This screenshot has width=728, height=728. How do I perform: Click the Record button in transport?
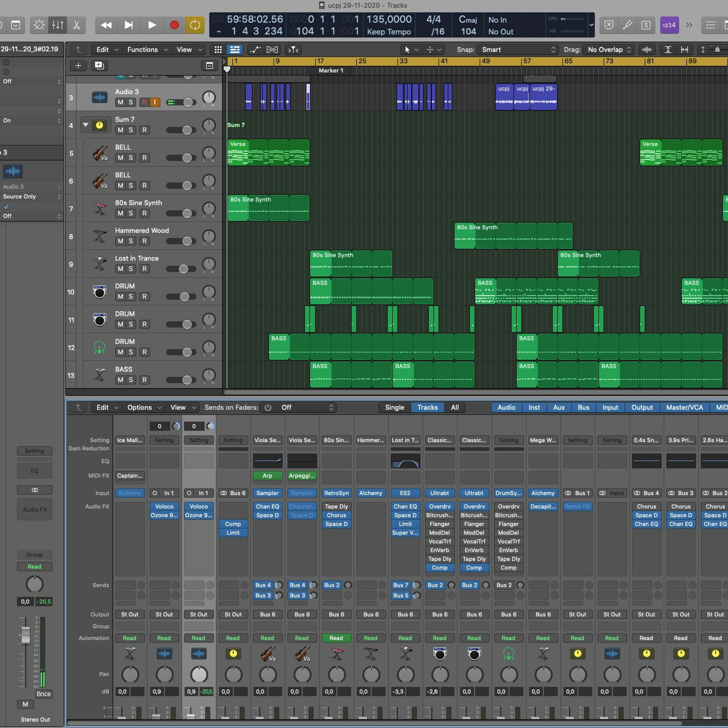click(174, 25)
